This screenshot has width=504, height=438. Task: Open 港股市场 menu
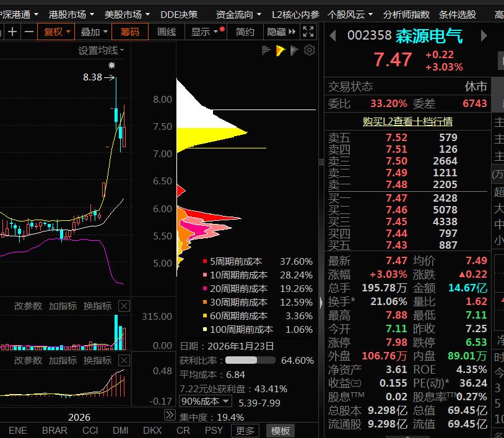pyautogui.click(x=71, y=14)
